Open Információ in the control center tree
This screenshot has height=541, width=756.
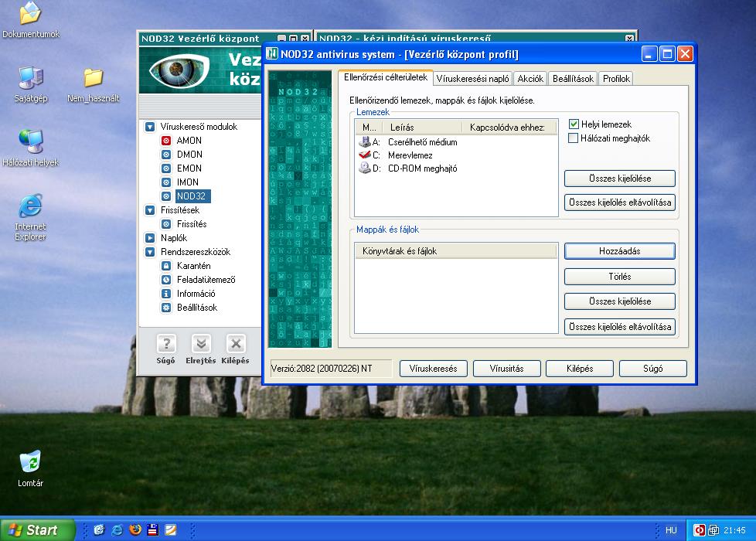pos(196,294)
